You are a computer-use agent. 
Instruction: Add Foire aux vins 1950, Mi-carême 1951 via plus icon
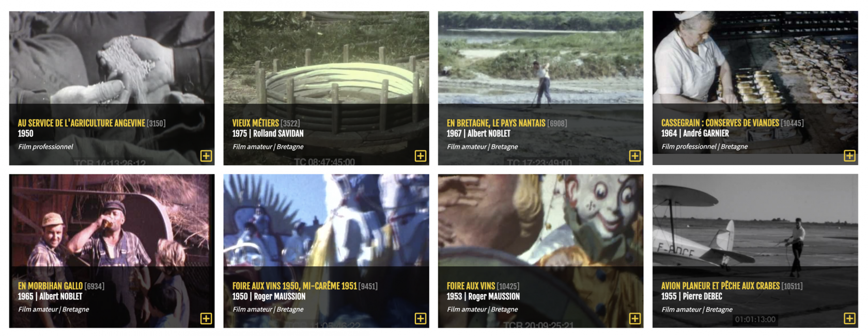pyautogui.click(x=421, y=318)
